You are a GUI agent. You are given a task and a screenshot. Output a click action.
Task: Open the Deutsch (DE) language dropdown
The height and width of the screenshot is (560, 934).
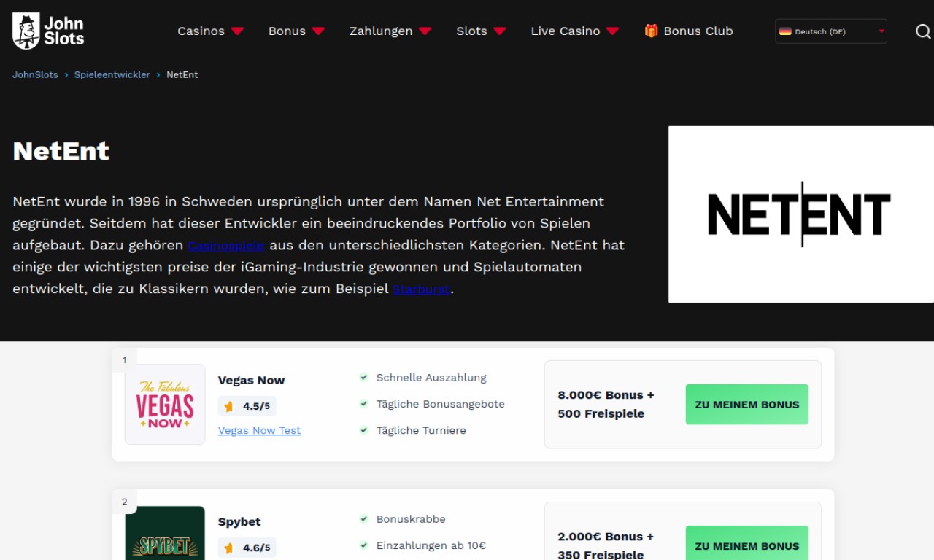click(x=831, y=31)
